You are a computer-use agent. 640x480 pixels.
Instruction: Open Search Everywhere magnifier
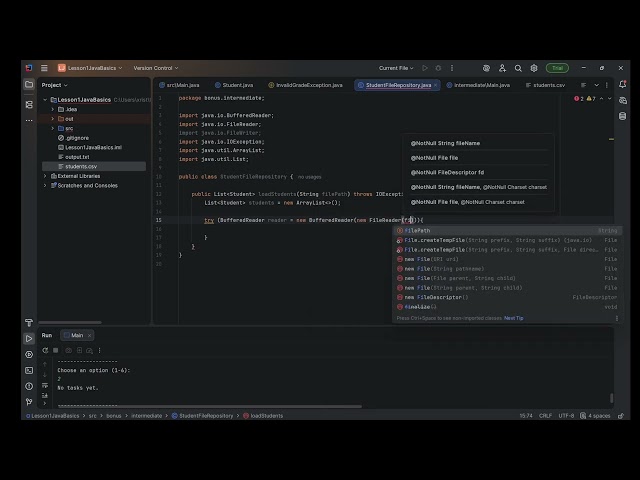pos(518,68)
